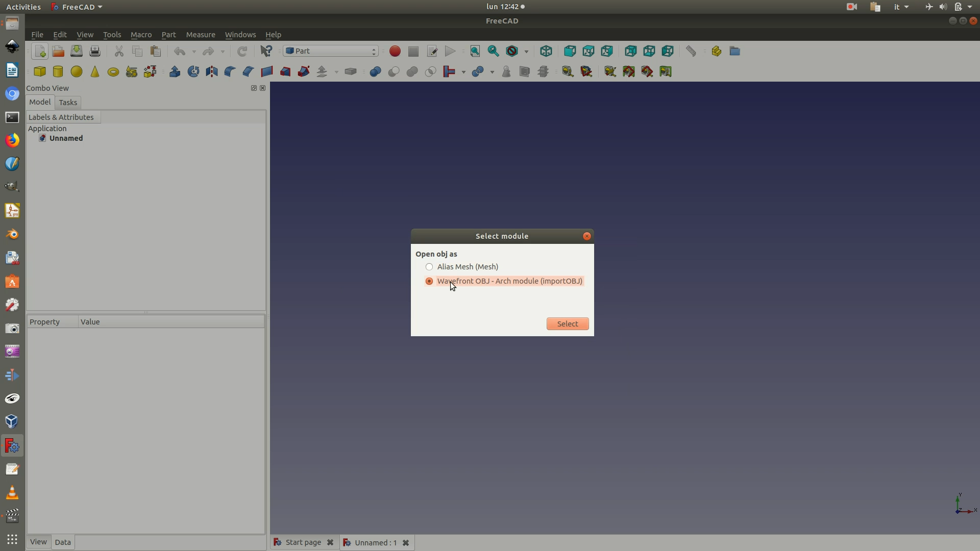980x551 pixels.
Task: Click the What's This help icon
Action: [x=266, y=51]
